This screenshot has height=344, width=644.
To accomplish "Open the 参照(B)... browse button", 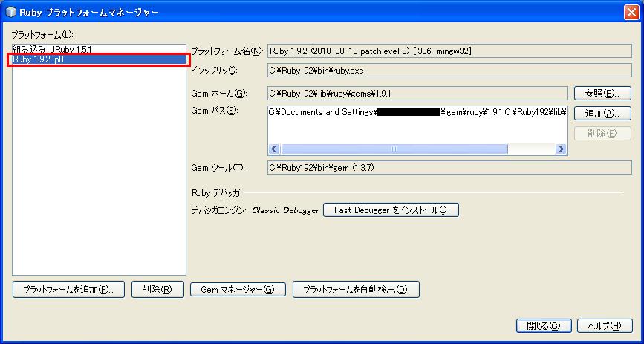I will [602, 94].
